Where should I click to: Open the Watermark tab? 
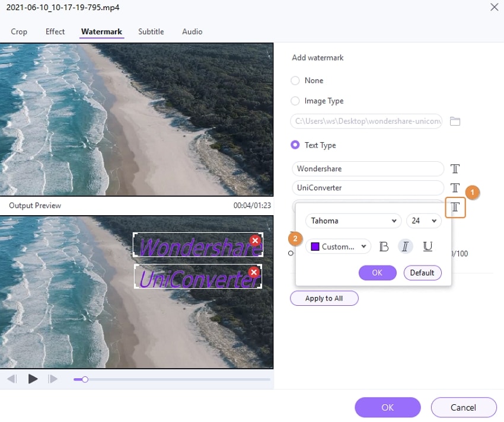pyautogui.click(x=101, y=31)
